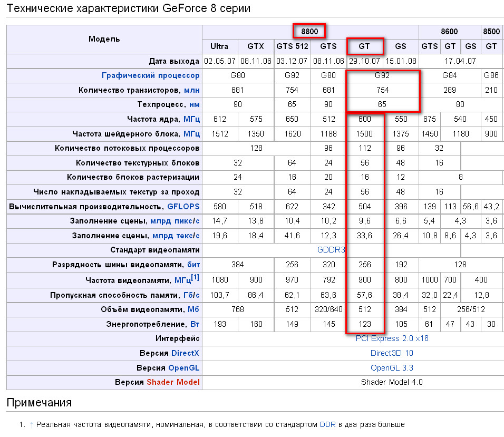Click the GS header under 8800
The width and height of the screenshot is (504, 437).
coord(401,47)
